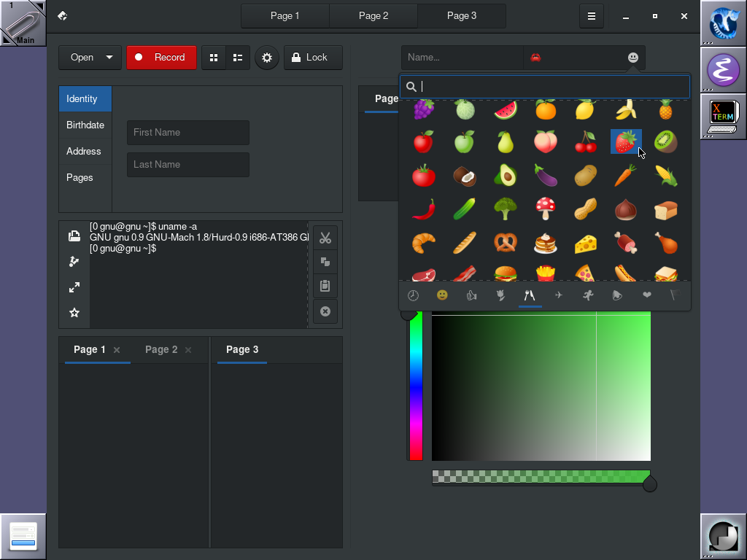Select the Address sidebar item
Image resolution: width=747 pixels, height=560 pixels.
(x=85, y=152)
